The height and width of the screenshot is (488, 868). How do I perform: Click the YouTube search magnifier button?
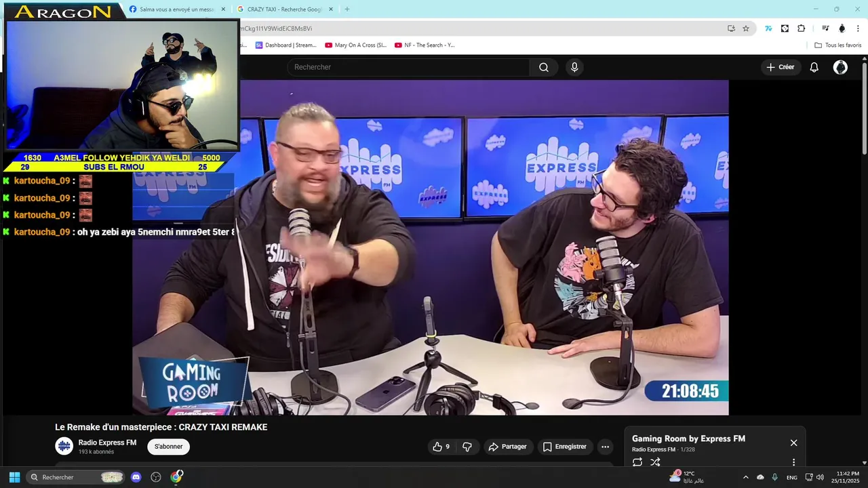(x=544, y=67)
